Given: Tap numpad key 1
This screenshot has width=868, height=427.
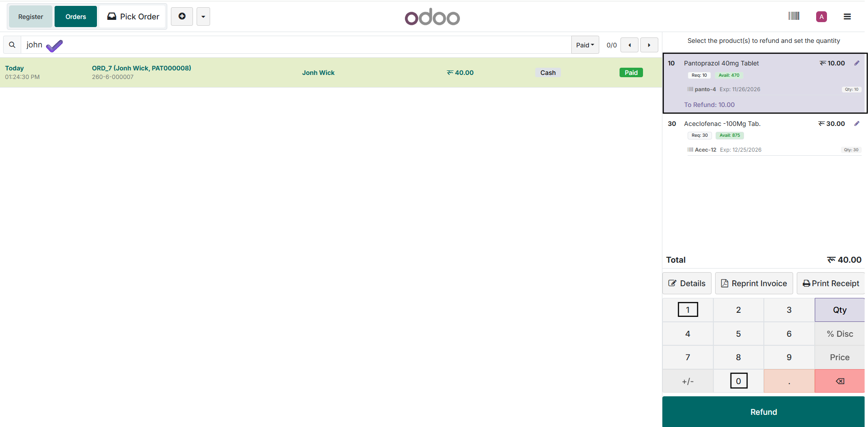Looking at the screenshot, I should [x=688, y=310].
